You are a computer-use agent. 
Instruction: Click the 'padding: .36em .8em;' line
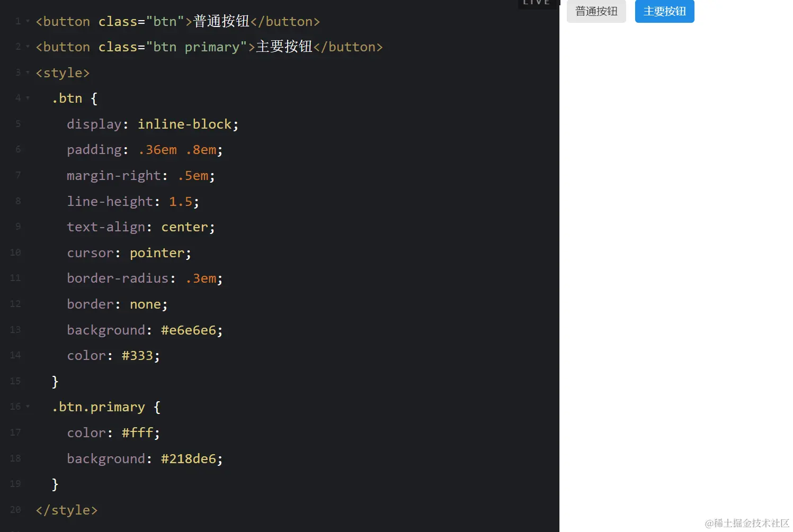point(145,150)
